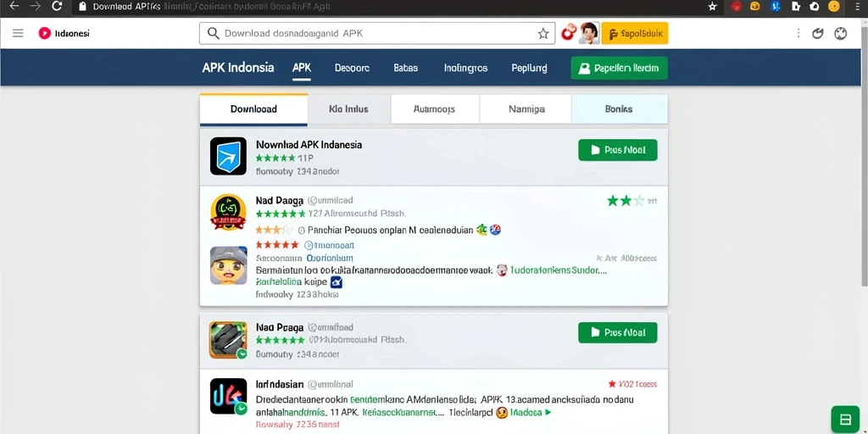
Task: Click the red ring icon beside the avatar
Action: pyautogui.click(x=569, y=33)
